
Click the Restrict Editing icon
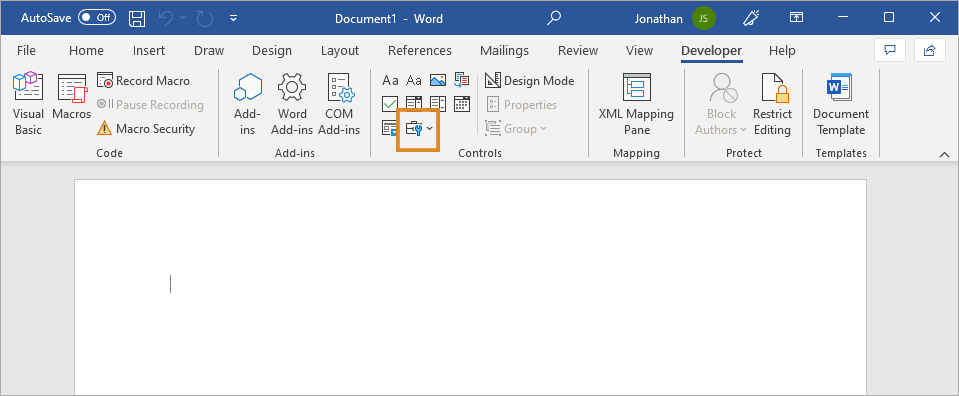pos(772,103)
